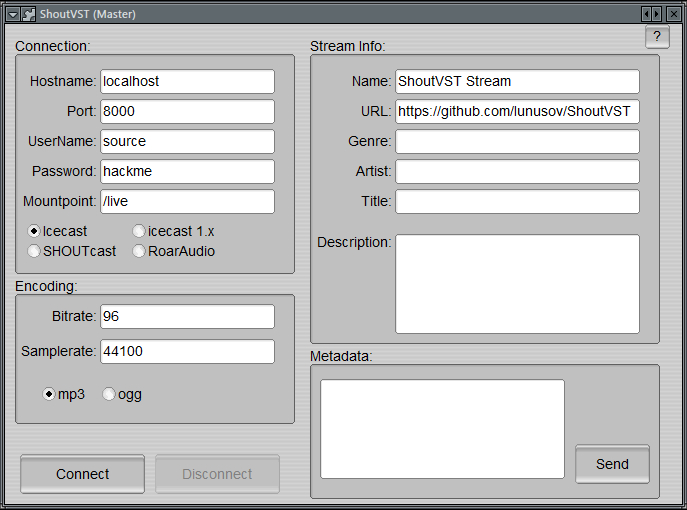The width and height of the screenshot is (687, 510).
Task: Choose the SHOUTcast protocol radio button
Action: pyautogui.click(x=35, y=251)
